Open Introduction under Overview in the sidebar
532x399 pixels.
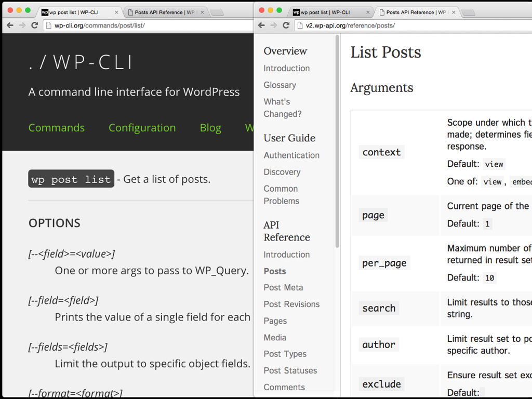(x=286, y=68)
